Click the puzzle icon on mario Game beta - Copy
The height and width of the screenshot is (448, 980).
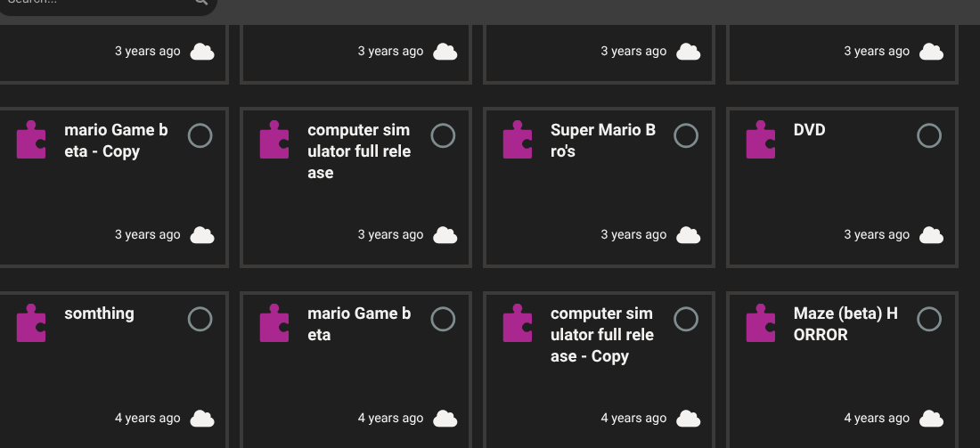tap(31, 141)
